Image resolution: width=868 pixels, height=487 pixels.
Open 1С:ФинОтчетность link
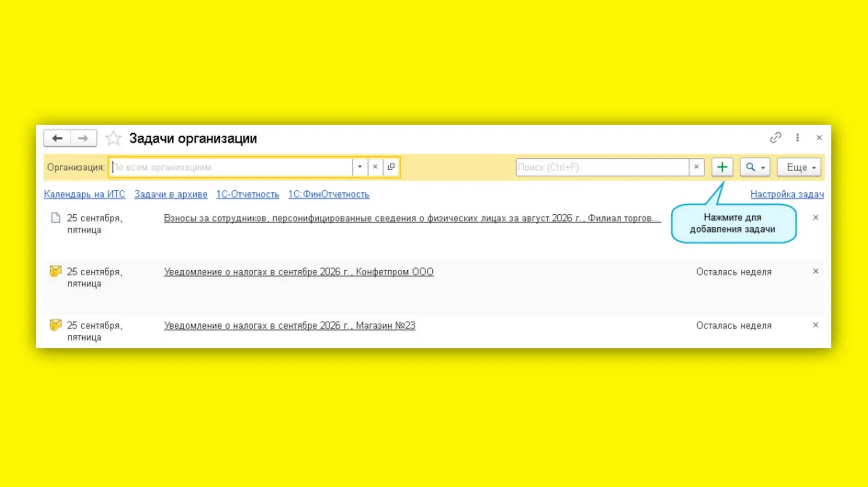[329, 194]
